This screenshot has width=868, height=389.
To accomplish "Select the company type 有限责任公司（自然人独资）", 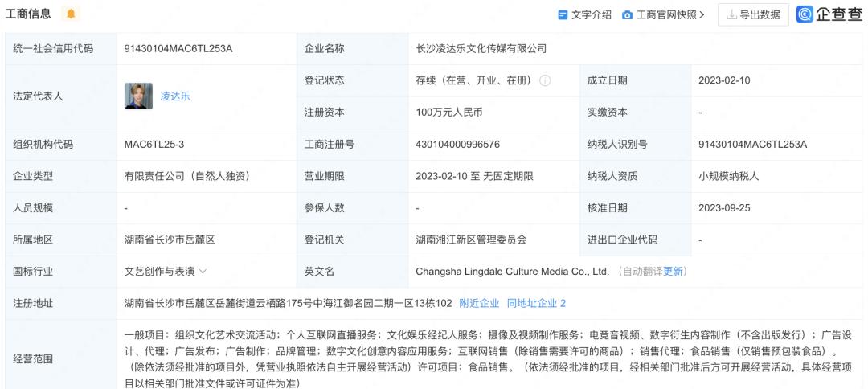I will (x=187, y=177).
